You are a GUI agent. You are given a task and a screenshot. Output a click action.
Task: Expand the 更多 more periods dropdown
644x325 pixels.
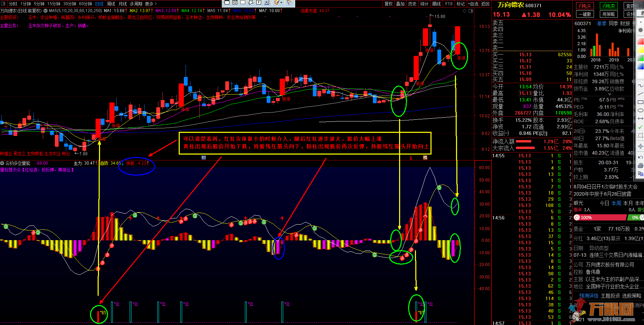click(x=151, y=4)
